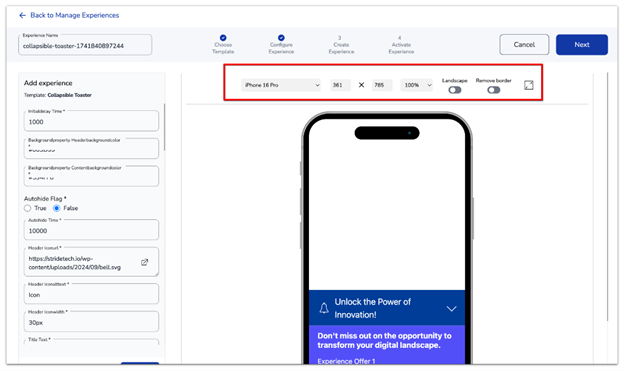Viewport: 624px width, 371px height.
Task: Click the Choose Template step checkmark
Action: 223,38
